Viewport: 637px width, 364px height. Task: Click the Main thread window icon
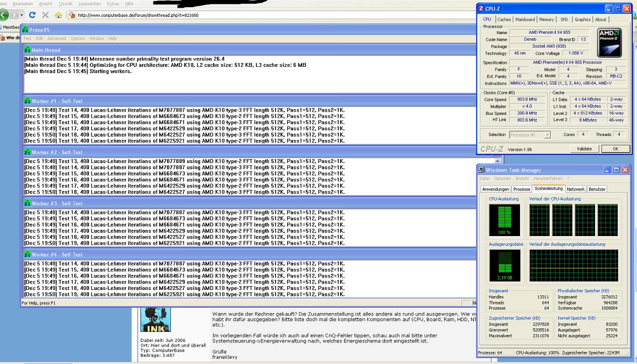tap(27, 50)
